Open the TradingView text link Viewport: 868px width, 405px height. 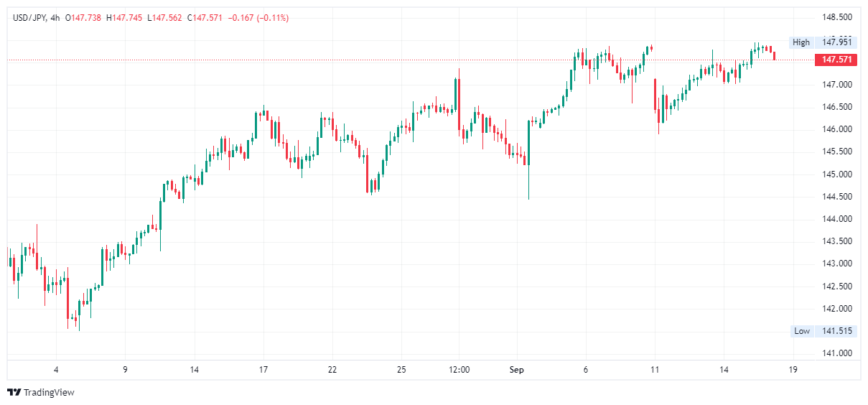[x=49, y=392]
